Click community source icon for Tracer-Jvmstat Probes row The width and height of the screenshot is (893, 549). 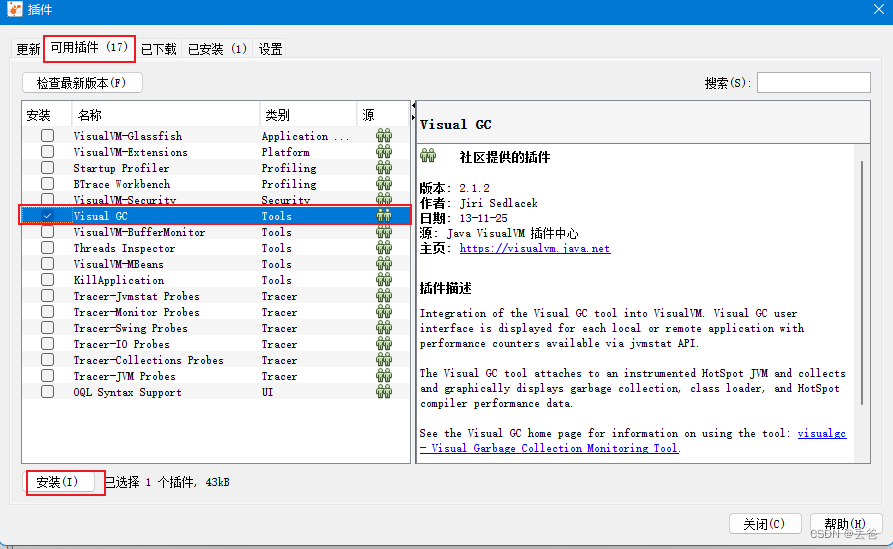point(384,296)
